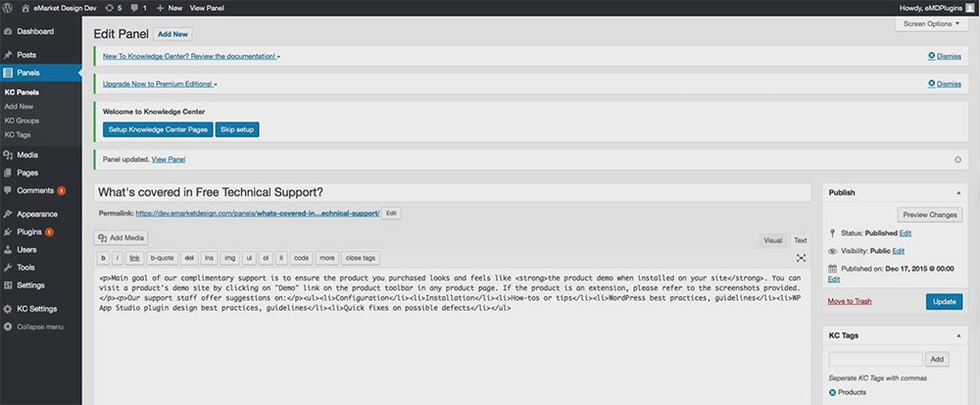Image resolution: width=980 pixels, height=405 pixels.
Task: Insert bold tag with b button
Action: coord(103,258)
